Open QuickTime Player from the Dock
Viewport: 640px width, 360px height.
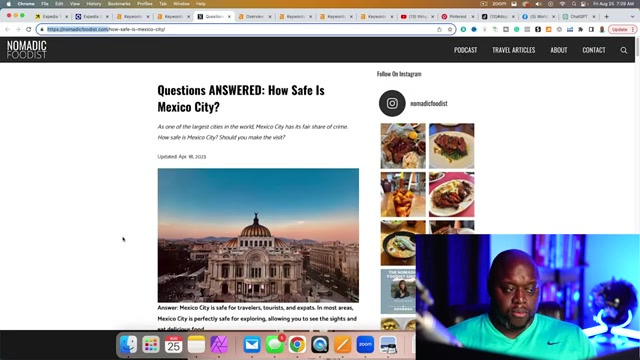320,345
